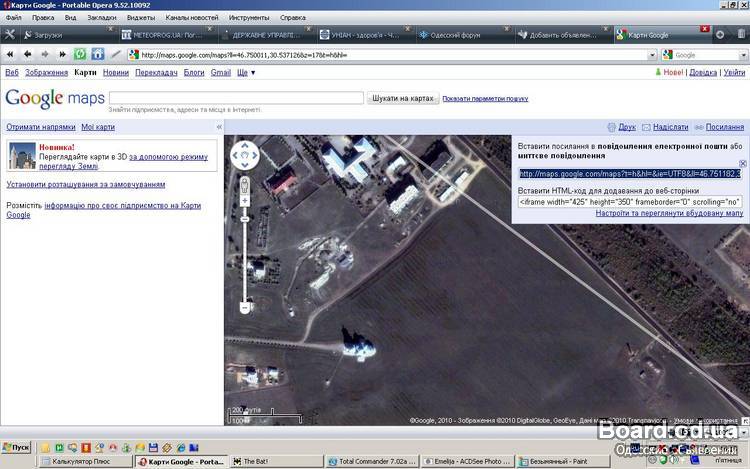Collapse the left side panel
The width and height of the screenshot is (750, 469).
click(x=219, y=127)
